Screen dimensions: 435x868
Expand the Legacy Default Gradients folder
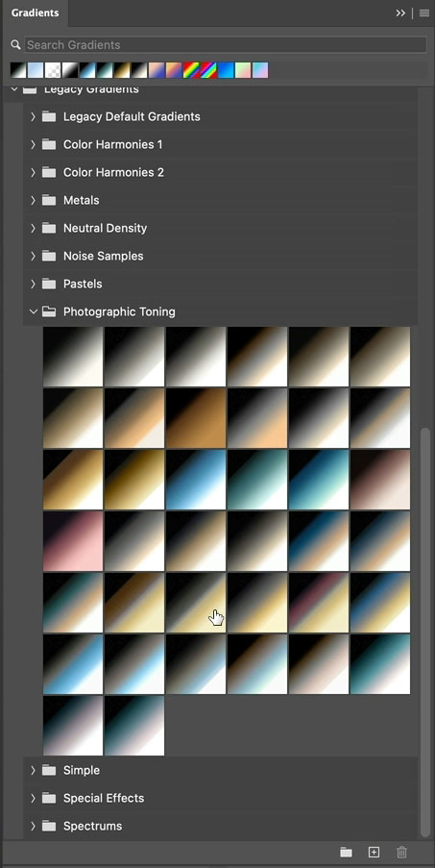34,117
